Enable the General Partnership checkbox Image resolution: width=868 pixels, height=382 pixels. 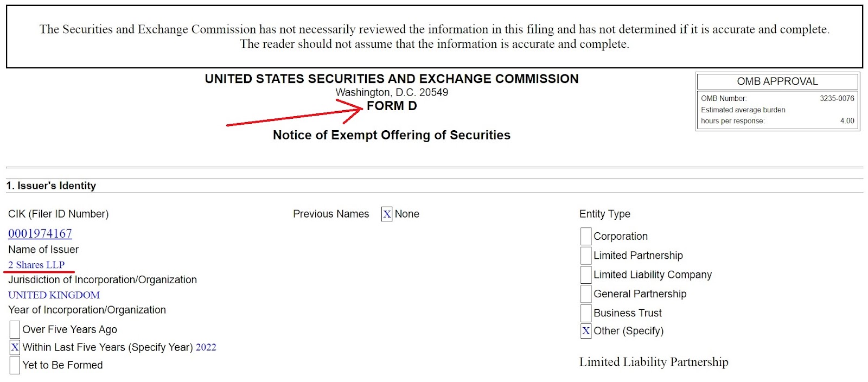point(586,294)
